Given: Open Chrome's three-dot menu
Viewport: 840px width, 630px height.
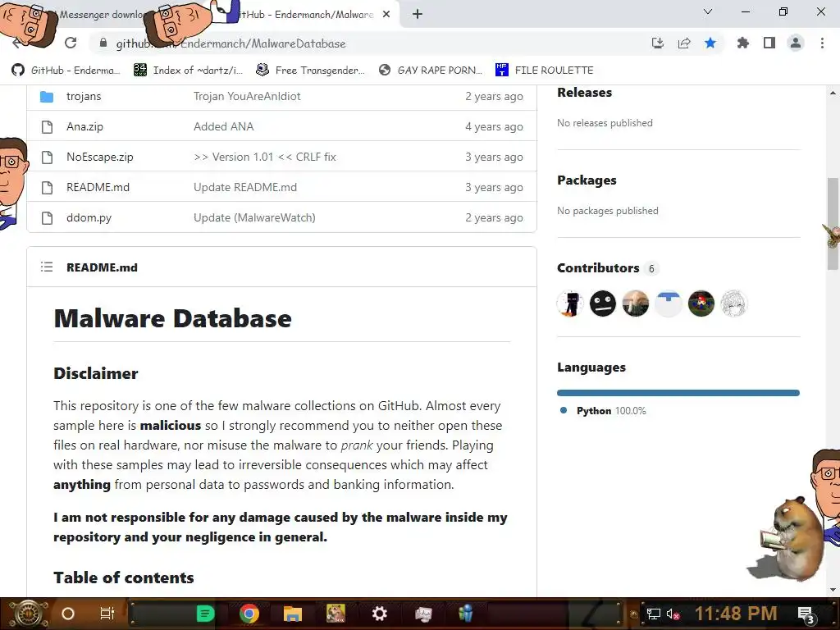Looking at the screenshot, I should point(822,43).
